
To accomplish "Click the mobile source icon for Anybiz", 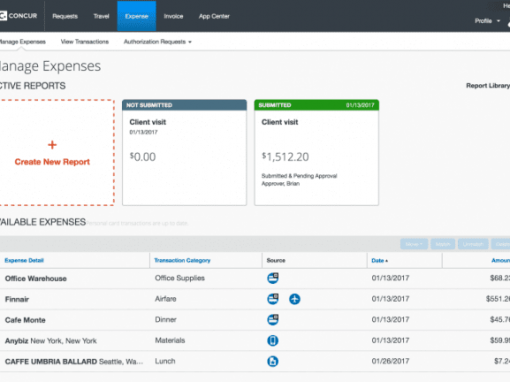I will [x=273, y=340].
